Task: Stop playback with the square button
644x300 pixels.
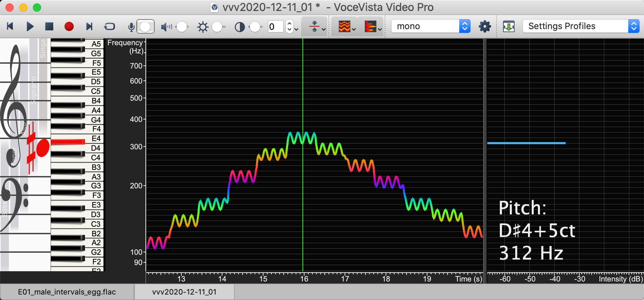Action: (x=49, y=26)
